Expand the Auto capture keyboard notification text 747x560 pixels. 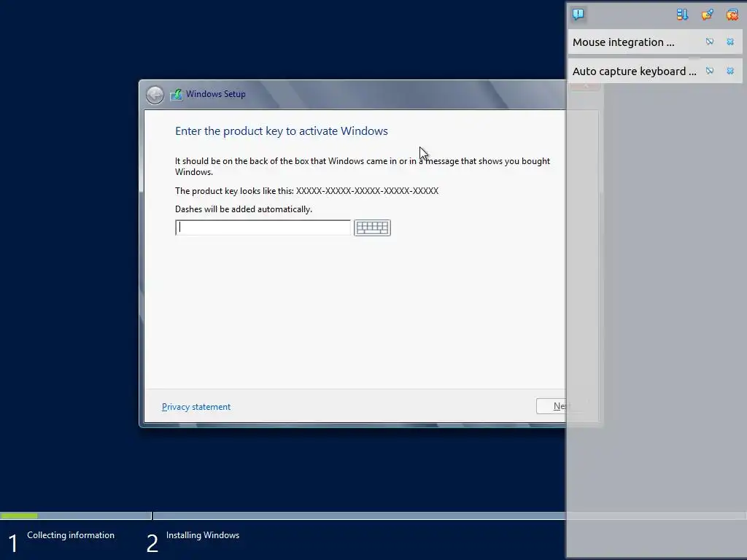pos(634,71)
